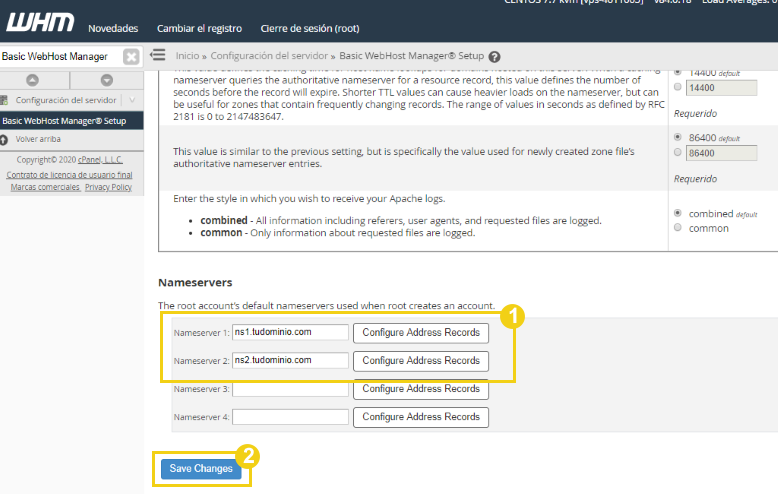Click the Volver arriba arrow icon
This screenshot has width=778, height=494.
tap(3, 139)
